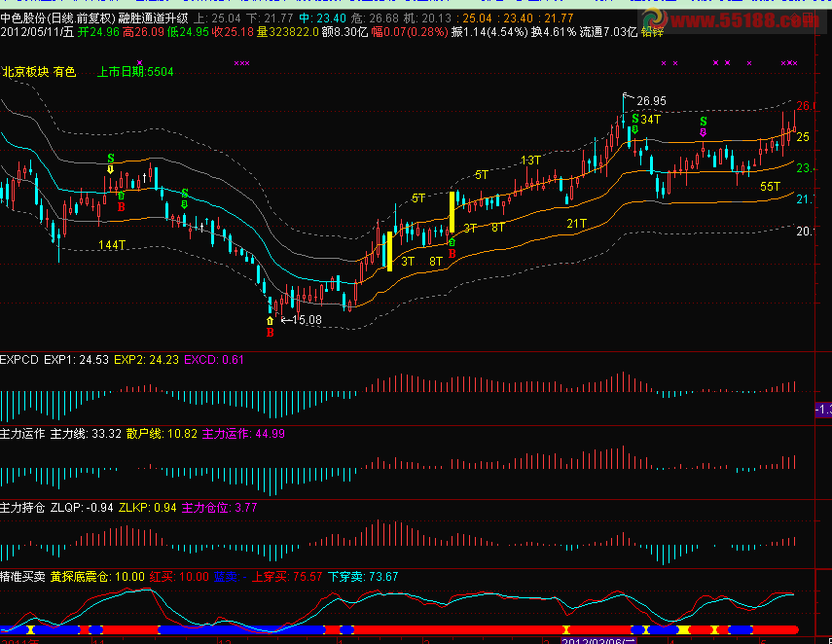Screen dimensions: 832x644
Task: Click the 下: 21.77 lower band value
Action: pos(271,18)
